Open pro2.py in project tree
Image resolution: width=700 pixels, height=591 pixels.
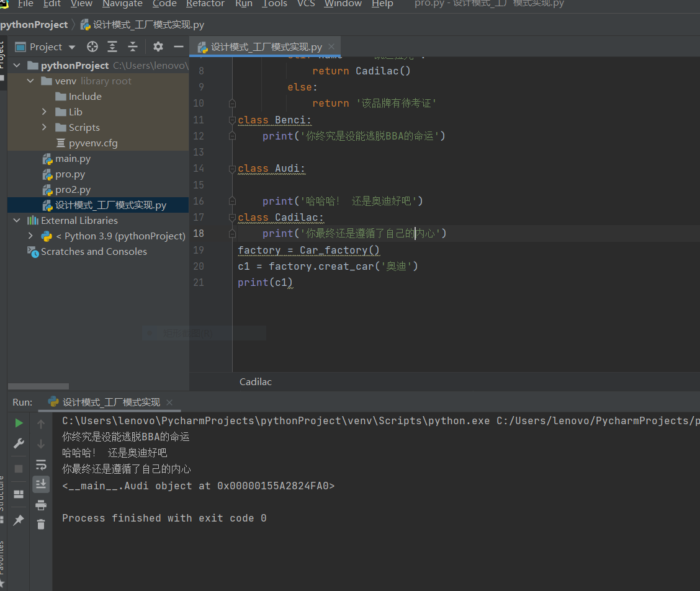point(66,190)
